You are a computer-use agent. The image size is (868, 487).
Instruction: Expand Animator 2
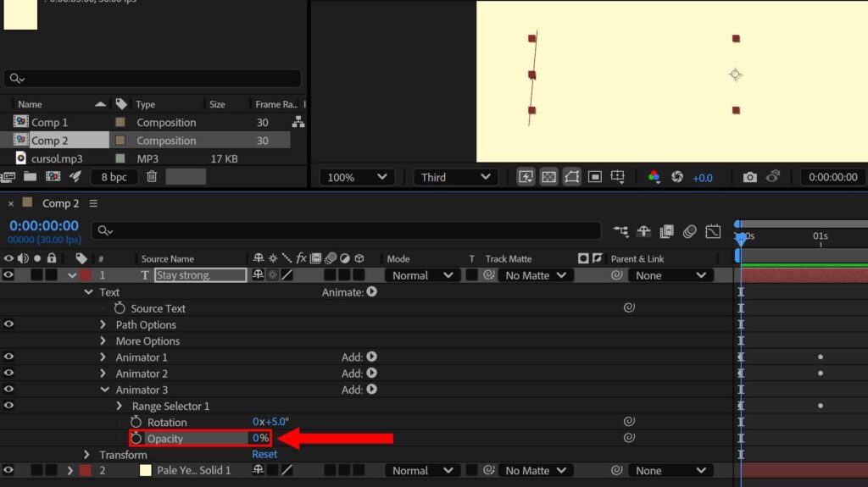click(x=103, y=373)
